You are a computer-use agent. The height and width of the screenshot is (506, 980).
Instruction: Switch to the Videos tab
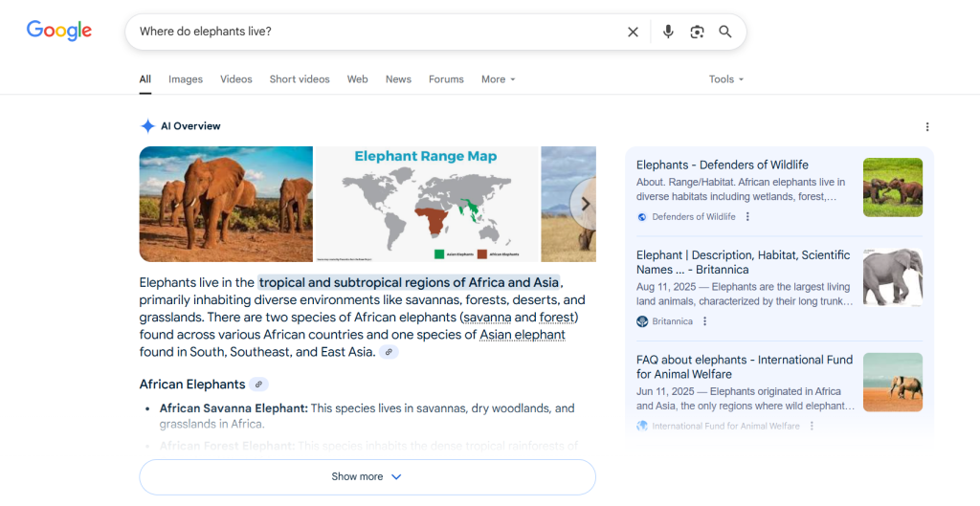[236, 79]
